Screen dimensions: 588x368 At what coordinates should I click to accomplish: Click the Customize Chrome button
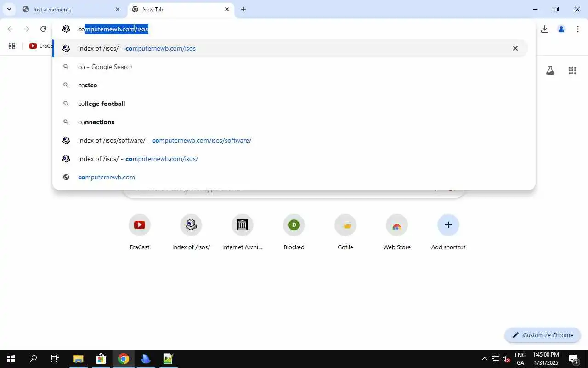[543, 335]
